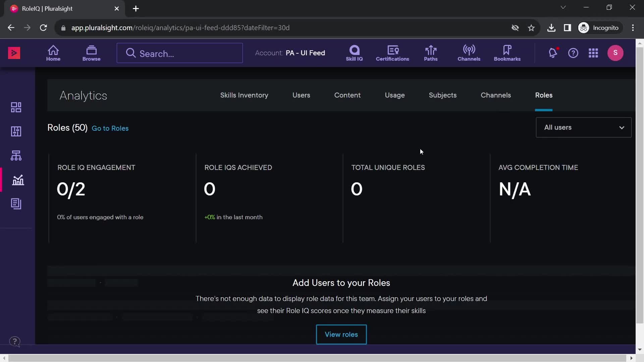
Task: Switch to Subjects tab
Action: pos(442,95)
